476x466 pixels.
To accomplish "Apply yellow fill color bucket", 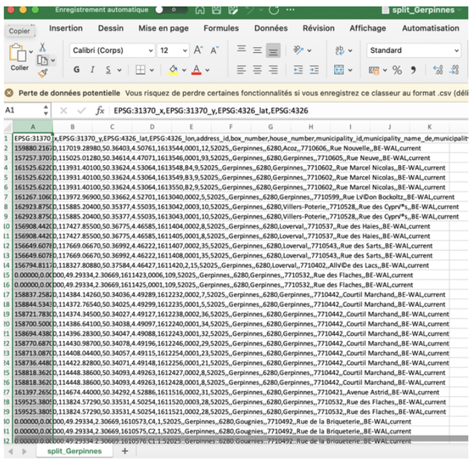I will (x=173, y=70).
